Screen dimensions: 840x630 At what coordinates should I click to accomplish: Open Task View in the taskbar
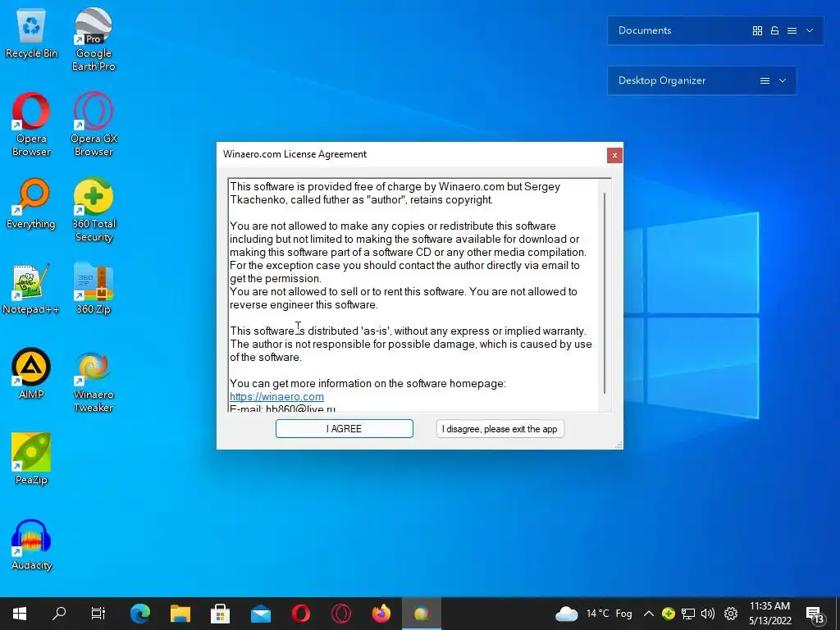[x=98, y=614]
